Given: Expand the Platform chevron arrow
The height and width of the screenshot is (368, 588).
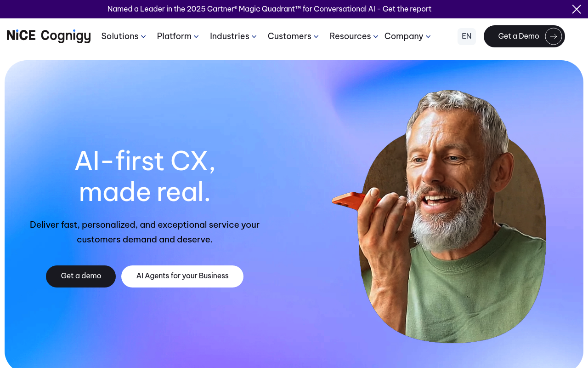Looking at the screenshot, I should 196,37.
